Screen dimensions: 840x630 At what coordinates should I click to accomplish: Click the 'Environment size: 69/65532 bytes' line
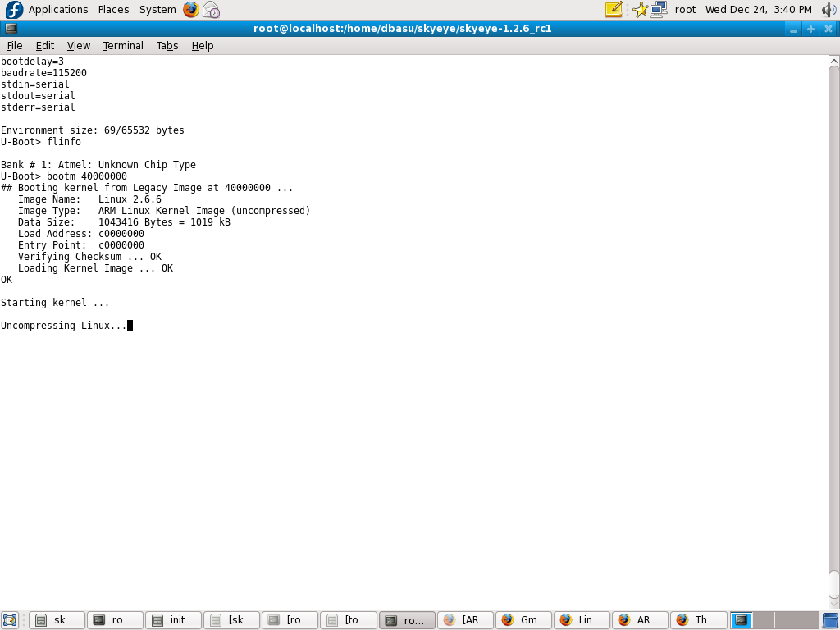[93, 130]
